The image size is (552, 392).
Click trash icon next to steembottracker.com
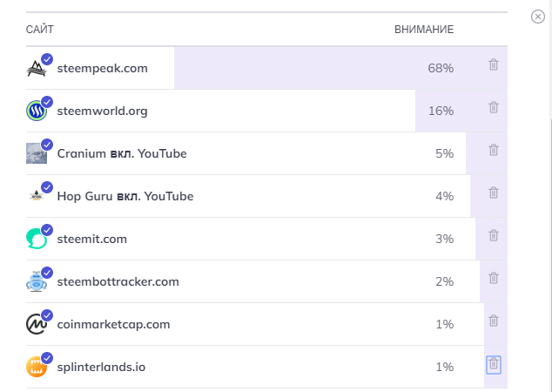494,279
